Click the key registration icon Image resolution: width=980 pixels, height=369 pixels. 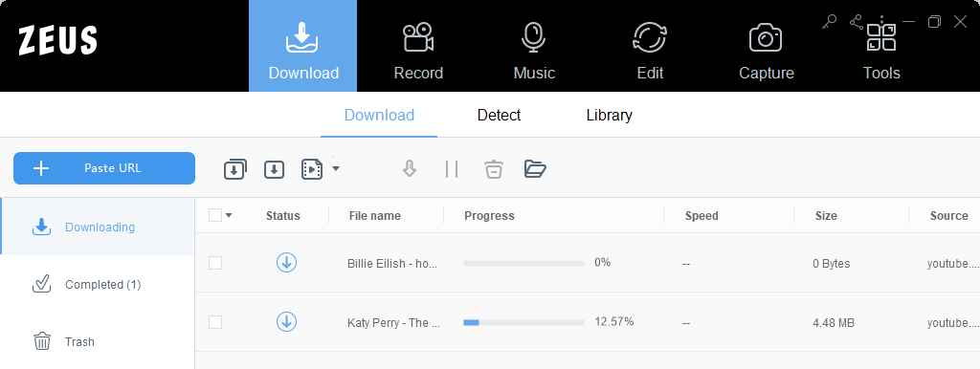point(829,23)
